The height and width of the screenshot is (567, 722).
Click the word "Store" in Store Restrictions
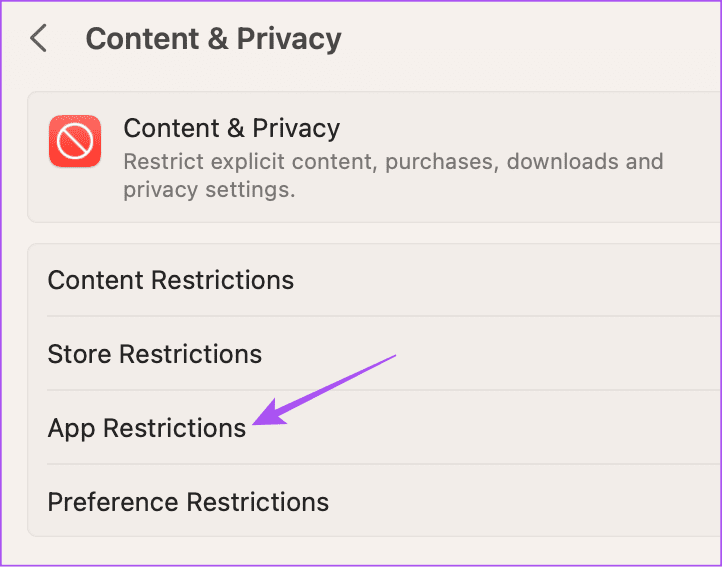click(79, 354)
